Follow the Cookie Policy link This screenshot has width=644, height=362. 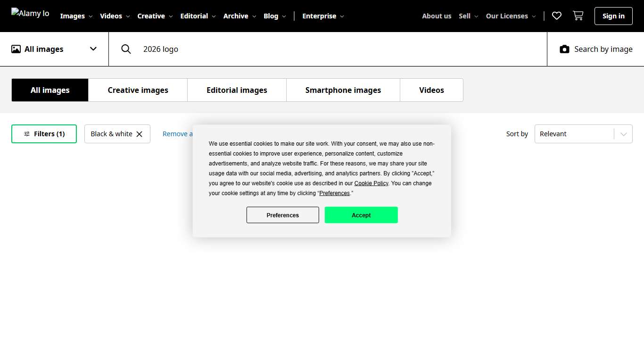pyautogui.click(x=371, y=183)
